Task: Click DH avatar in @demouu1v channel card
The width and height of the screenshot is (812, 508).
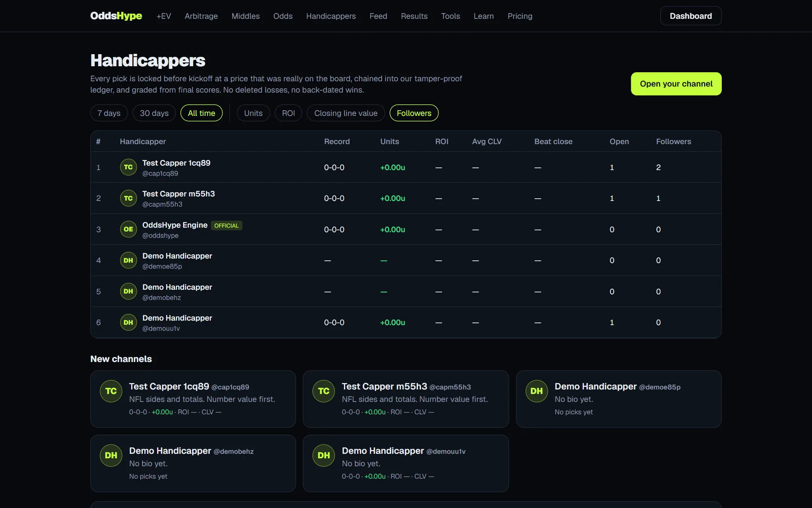Action: click(324, 455)
